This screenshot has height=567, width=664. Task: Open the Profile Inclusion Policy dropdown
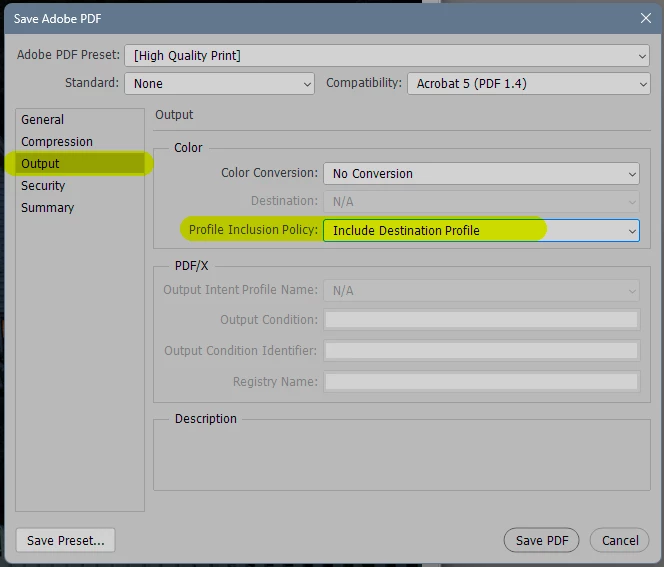[481, 230]
